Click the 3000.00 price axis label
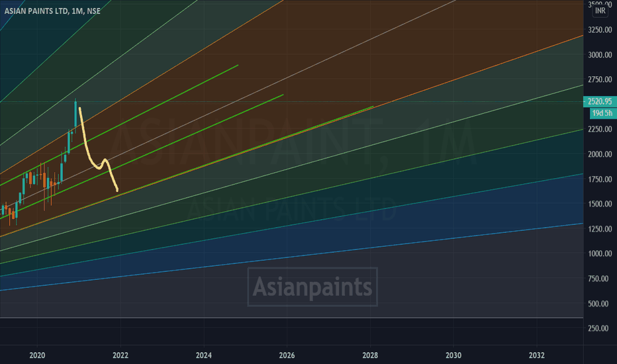 pyautogui.click(x=600, y=55)
